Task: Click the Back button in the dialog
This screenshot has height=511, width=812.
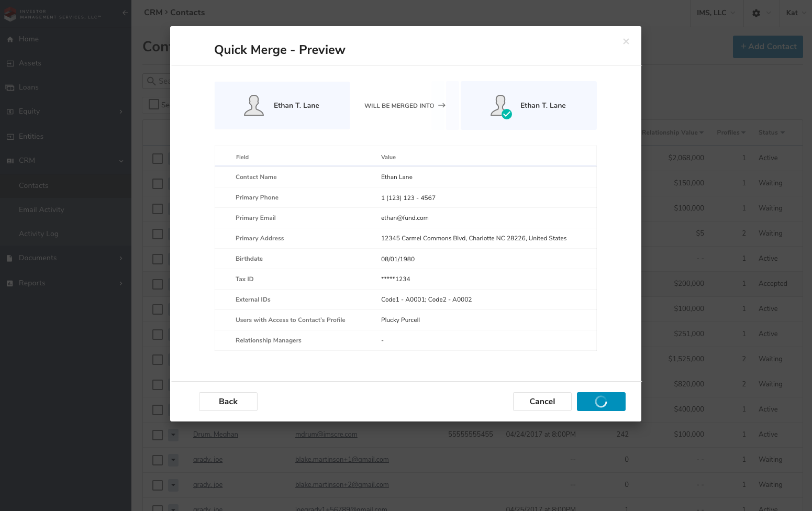Action: point(228,402)
